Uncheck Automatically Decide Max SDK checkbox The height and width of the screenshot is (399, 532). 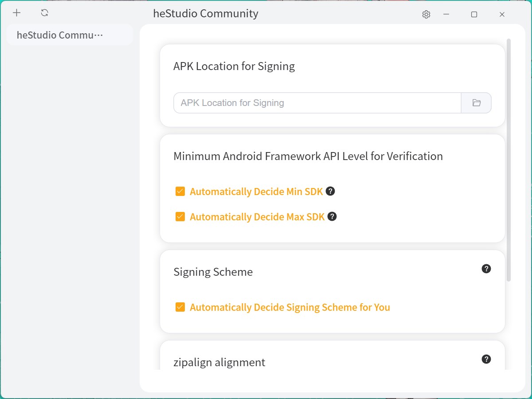tap(180, 217)
